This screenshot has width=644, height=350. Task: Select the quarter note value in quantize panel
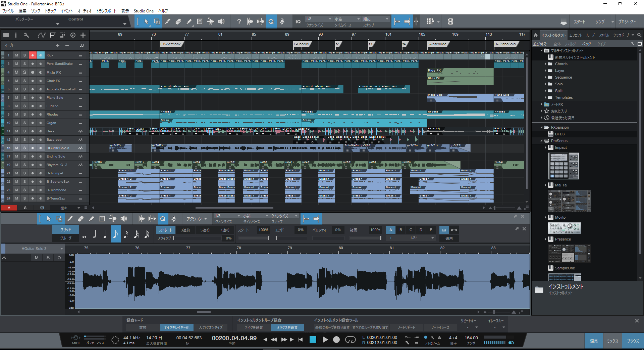[105, 234]
